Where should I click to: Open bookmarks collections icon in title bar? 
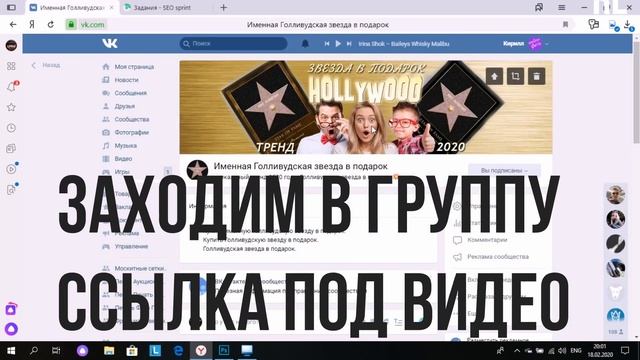(539, 7)
